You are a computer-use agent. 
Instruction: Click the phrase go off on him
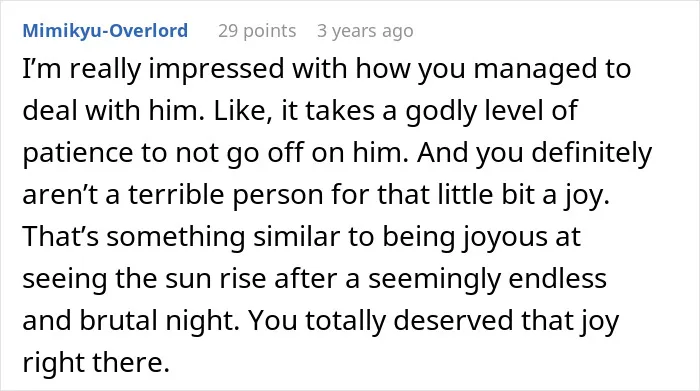[317, 153]
